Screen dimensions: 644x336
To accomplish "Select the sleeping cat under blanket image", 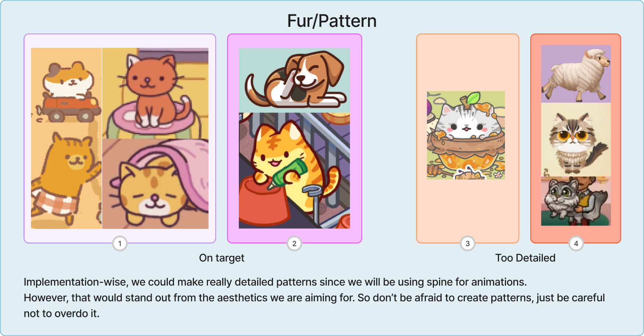I will click(x=155, y=184).
